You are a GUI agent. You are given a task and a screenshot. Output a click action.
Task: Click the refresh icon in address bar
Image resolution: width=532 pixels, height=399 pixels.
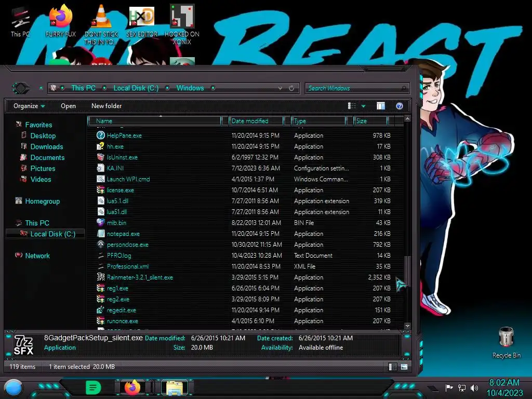(x=291, y=88)
